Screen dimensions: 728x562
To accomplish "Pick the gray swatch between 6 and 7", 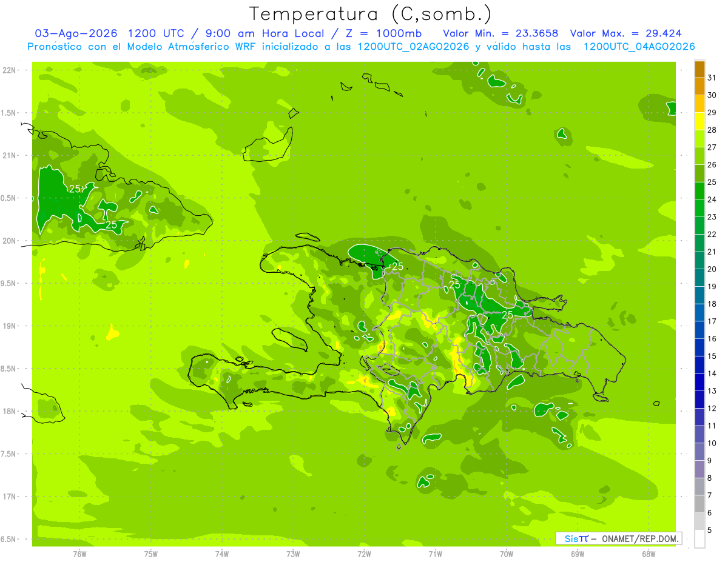I will pos(699,504).
